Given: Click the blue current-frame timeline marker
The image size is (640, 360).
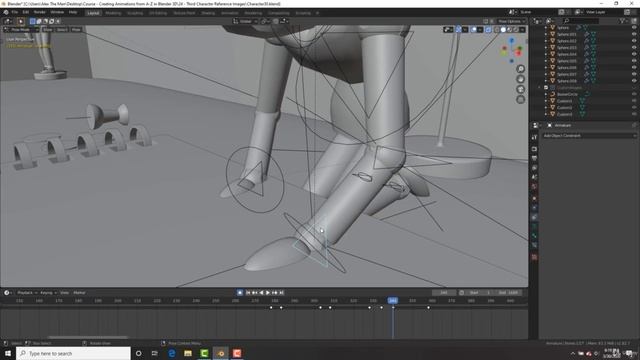Looking at the screenshot, I should point(393,301).
